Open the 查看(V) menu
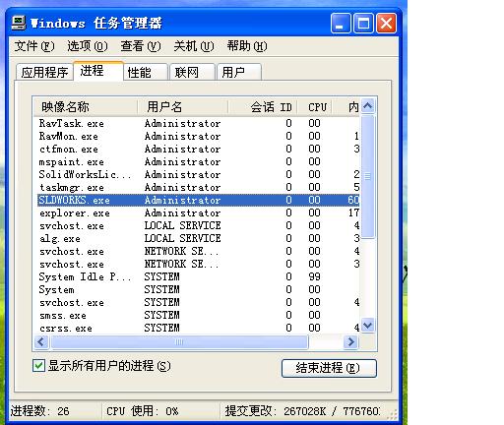This screenshot has width=504, height=425. click(141, 46)
